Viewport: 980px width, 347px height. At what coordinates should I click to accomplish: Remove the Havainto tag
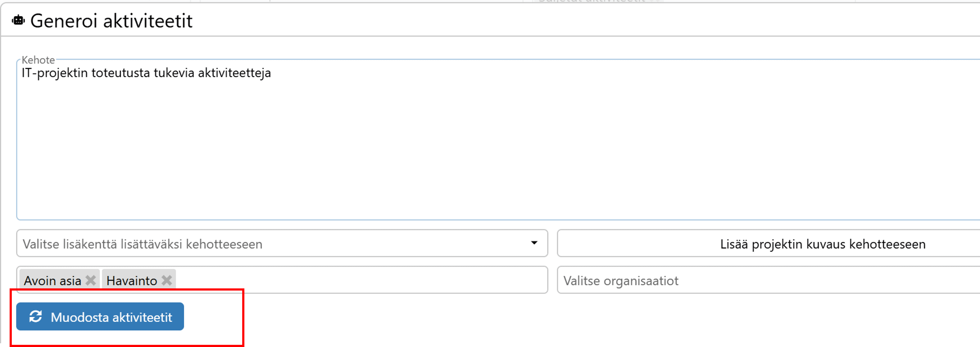coord(167,281)
